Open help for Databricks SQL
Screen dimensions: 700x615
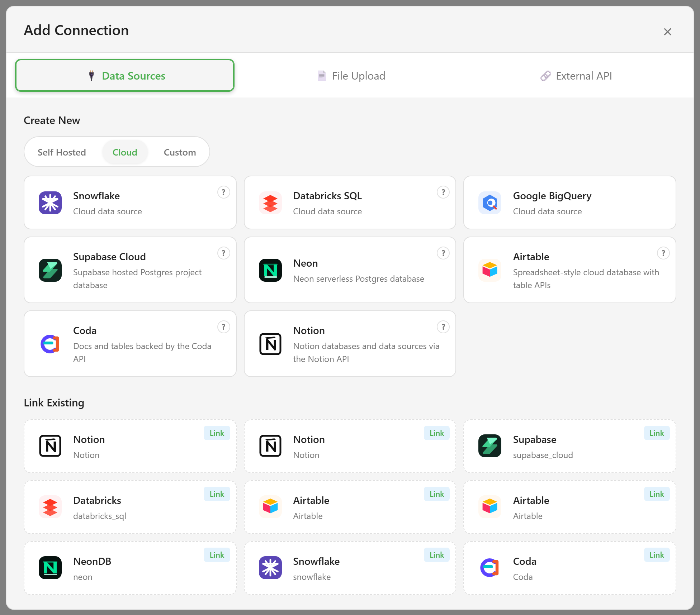pyautogui.click(x=443, y=192)
